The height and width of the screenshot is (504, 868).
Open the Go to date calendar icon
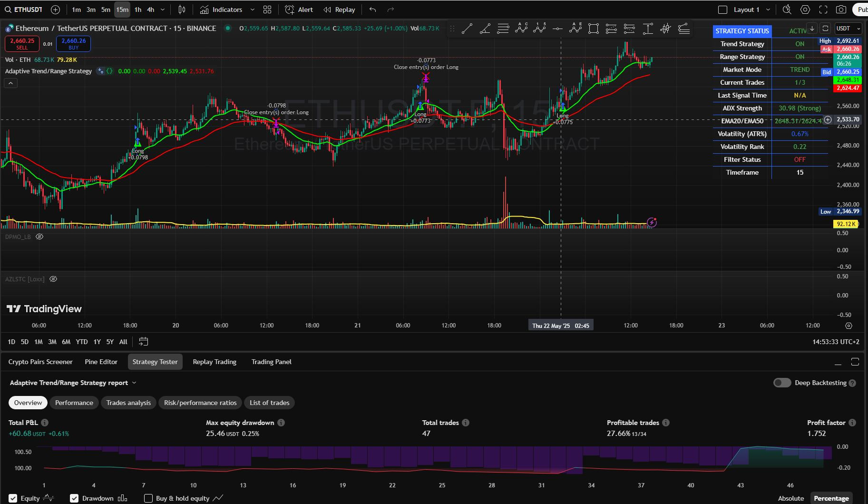coord(143,342)
